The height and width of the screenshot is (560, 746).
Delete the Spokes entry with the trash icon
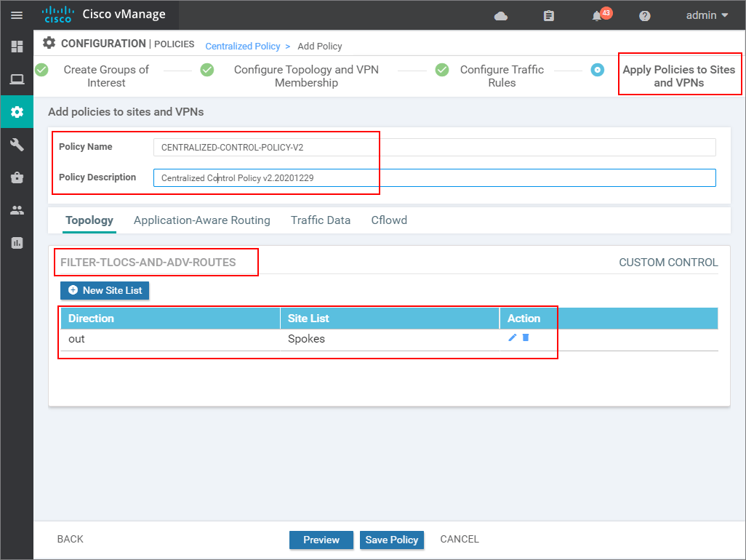[524, 338]
